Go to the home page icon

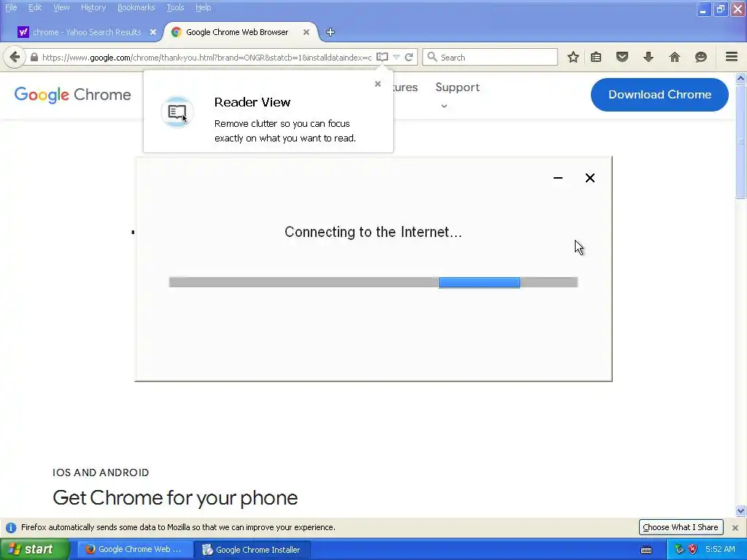(x=675, y=57)
